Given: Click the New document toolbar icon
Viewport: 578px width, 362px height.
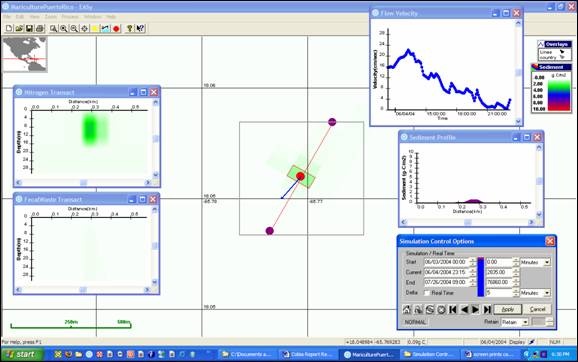Looking at the screenshot, I should (x=9, y=28).
